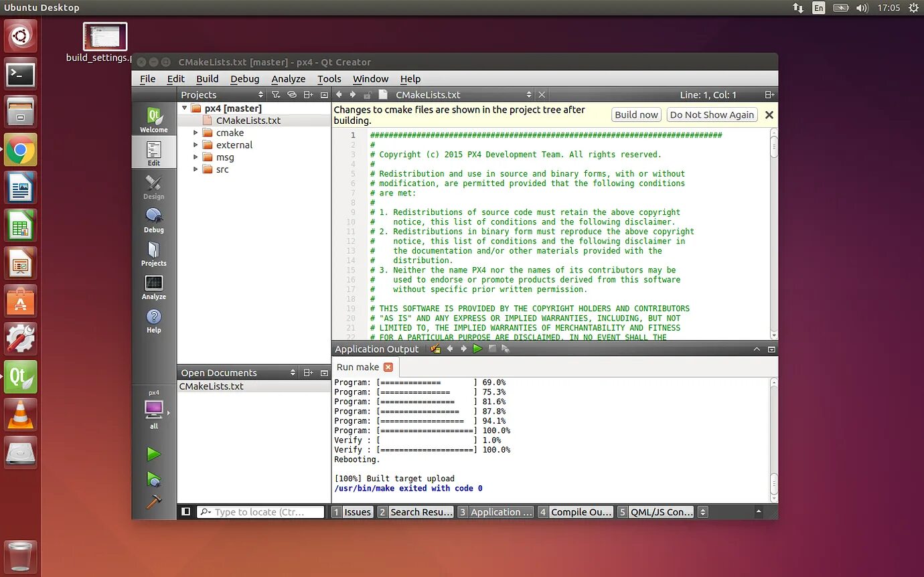The image size is (924, 577).
Task: Open the Compile Output pane
Action: (576, 512)
